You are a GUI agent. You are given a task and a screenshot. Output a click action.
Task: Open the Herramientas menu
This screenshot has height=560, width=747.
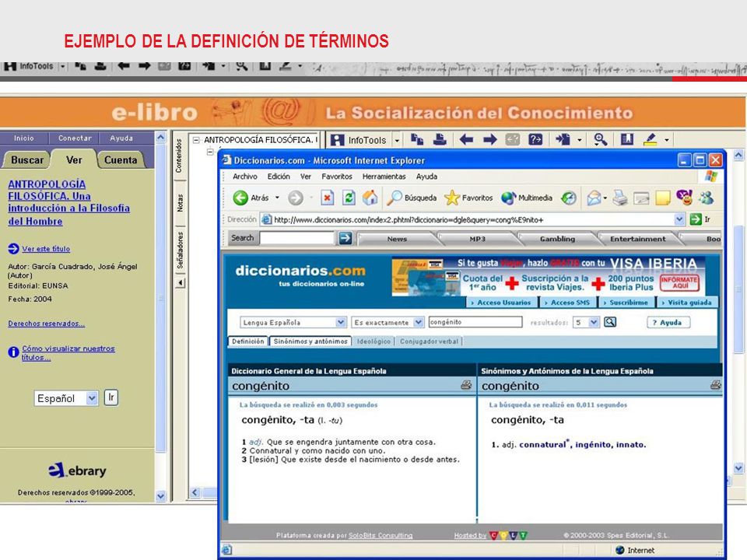pyautogui.click(x=384, y=177)
